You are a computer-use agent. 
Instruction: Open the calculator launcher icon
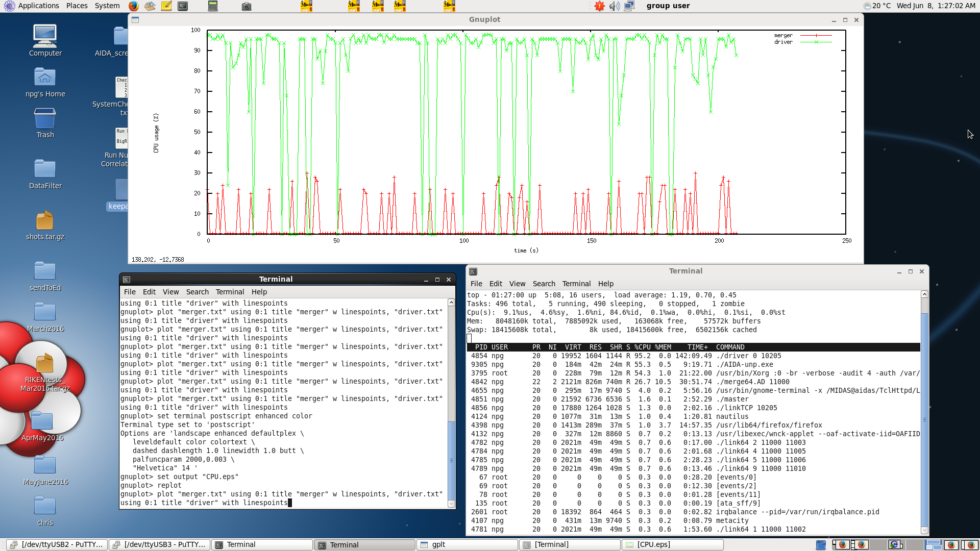[213, 6]
